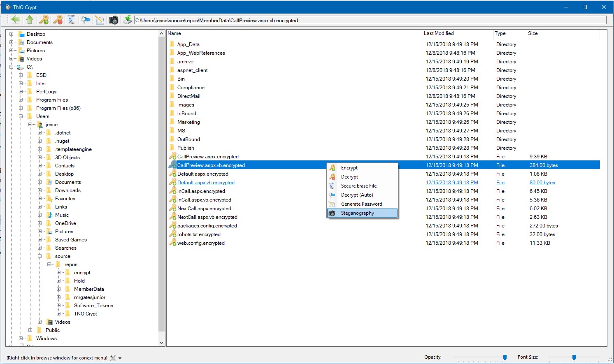Click the Decrypt Auto key icon
The width and height of the screenshot is (614, 364).
(x=85, y=19)
